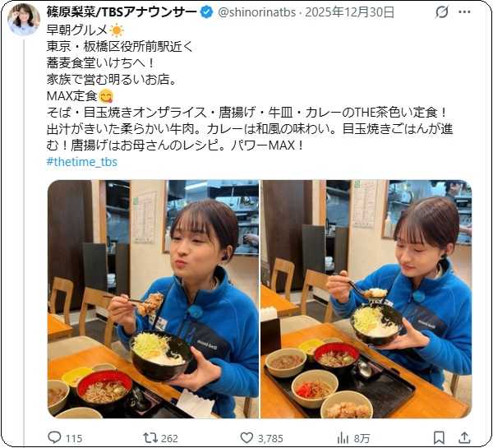The width and height of the screenshot is (493, 448).
Task: Open the user's profile avatar picture
Action: 24,19
